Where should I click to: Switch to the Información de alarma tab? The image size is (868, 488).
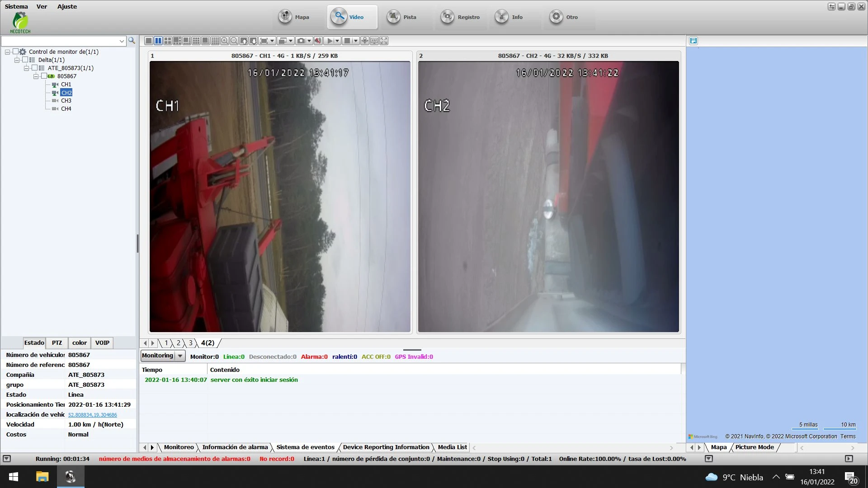coord(235,447)
